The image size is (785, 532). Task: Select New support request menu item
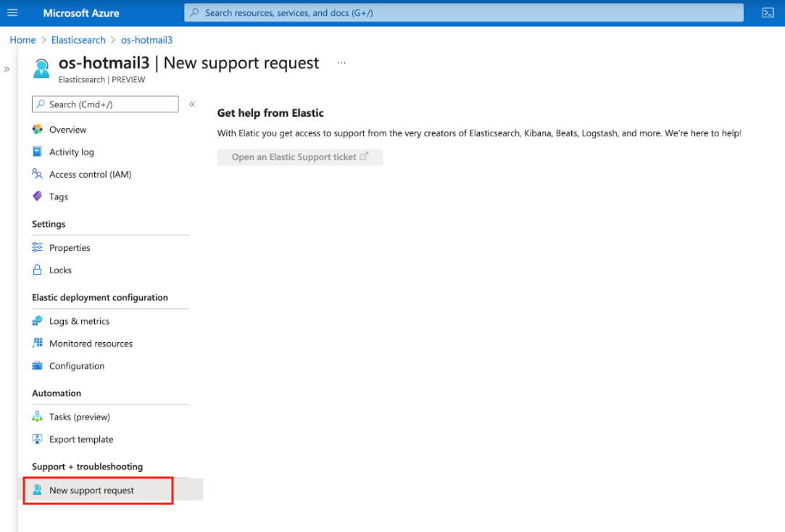91,491
